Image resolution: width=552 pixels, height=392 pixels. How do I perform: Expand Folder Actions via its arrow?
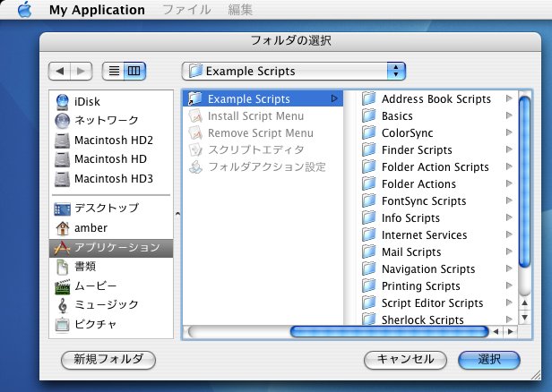509,183
